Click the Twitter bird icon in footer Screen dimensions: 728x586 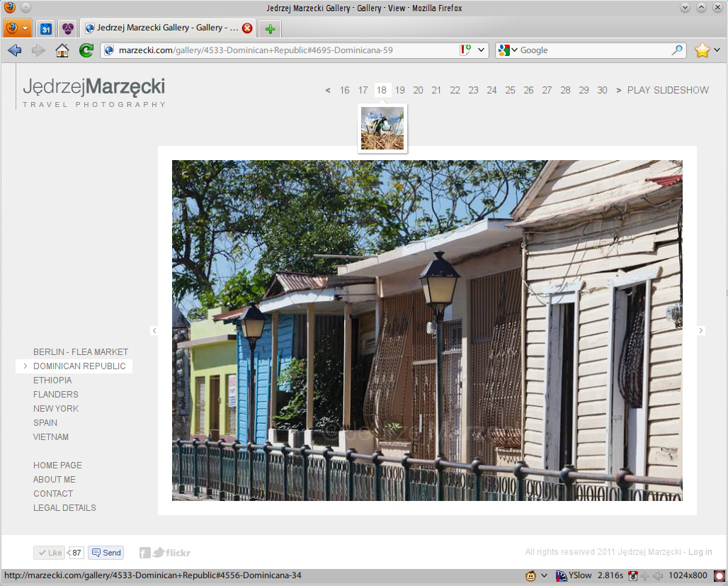coord(159,553)
